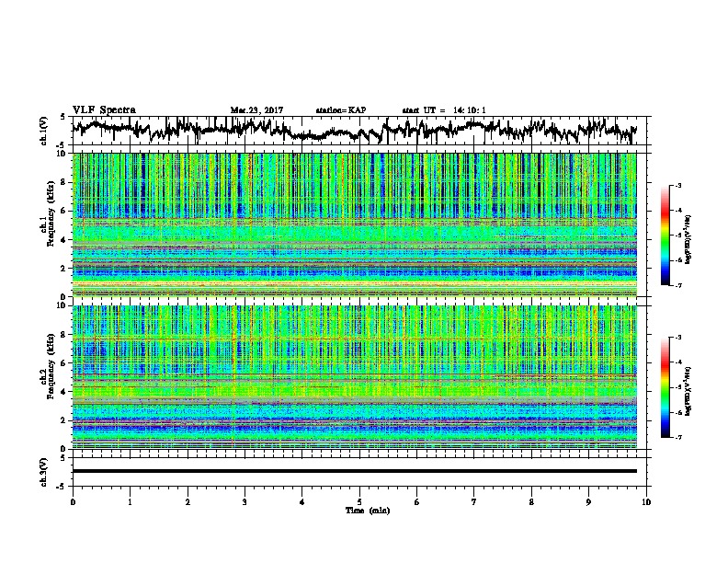Image resolution: width=728 pixels, height=563 pixels.
Task: Click the "Time (min)" x-axis label
Action: point(368,511)
